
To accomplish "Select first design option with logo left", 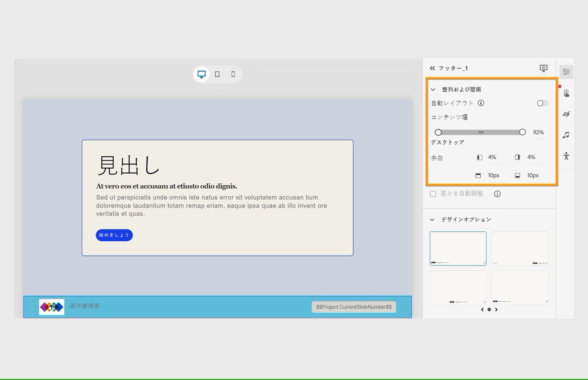I will 458,249.
